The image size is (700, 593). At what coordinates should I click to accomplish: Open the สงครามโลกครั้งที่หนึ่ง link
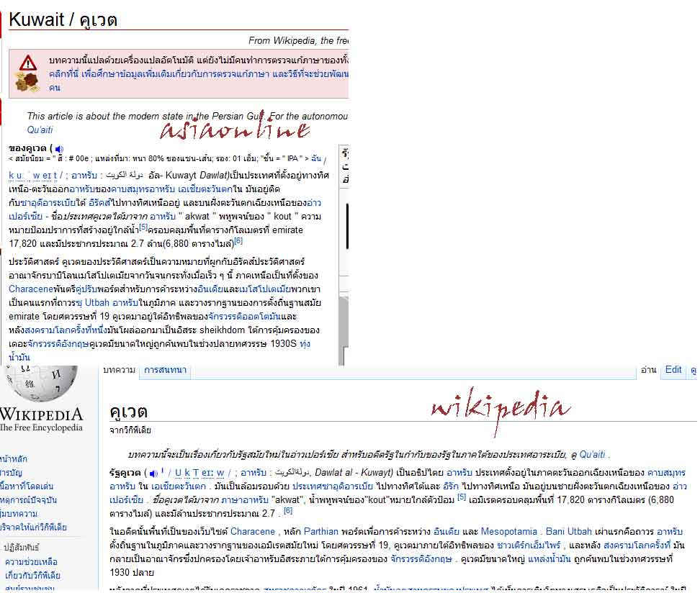coord(66,330)
